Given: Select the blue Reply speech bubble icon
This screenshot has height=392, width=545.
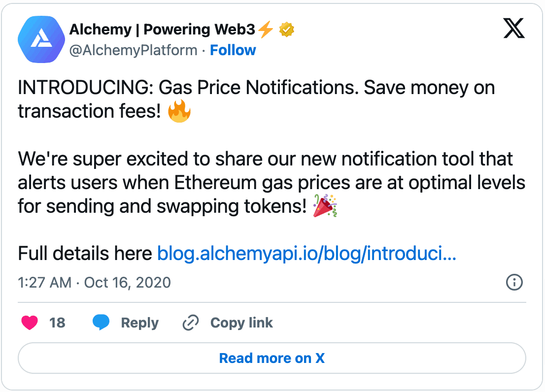Looking at the screenshot, I should pyautogui.click(x=102, y=323).
